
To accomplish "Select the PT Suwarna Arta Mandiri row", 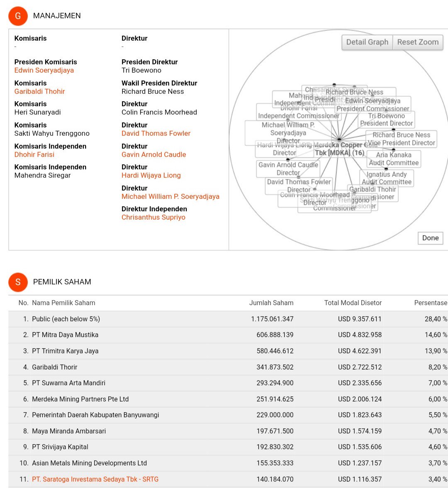I will click(228, 383).
